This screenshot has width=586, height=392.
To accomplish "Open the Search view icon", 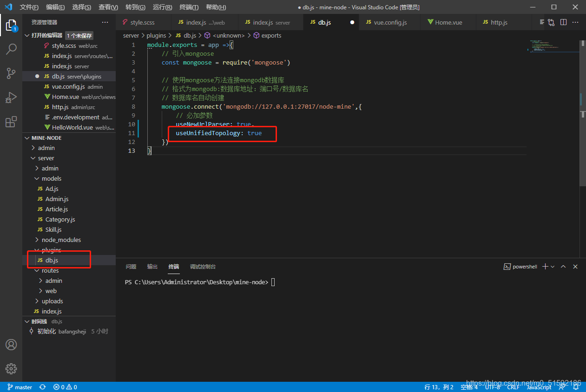I will tap(11, 49).
